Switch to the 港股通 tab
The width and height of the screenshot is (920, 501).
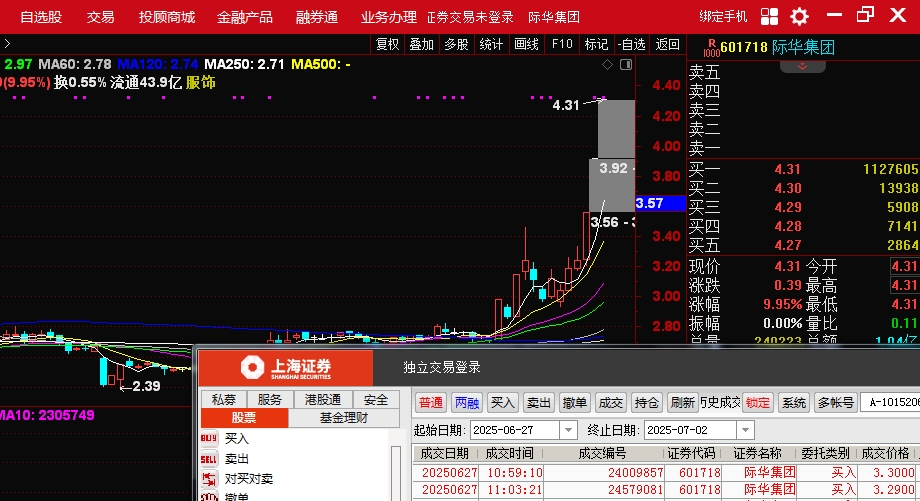[323, 400]
